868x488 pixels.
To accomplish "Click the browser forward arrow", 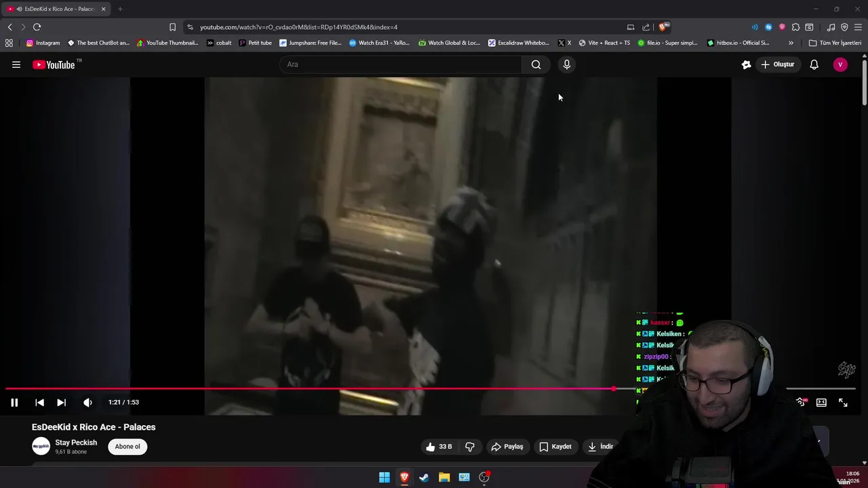I will [23, 27].
